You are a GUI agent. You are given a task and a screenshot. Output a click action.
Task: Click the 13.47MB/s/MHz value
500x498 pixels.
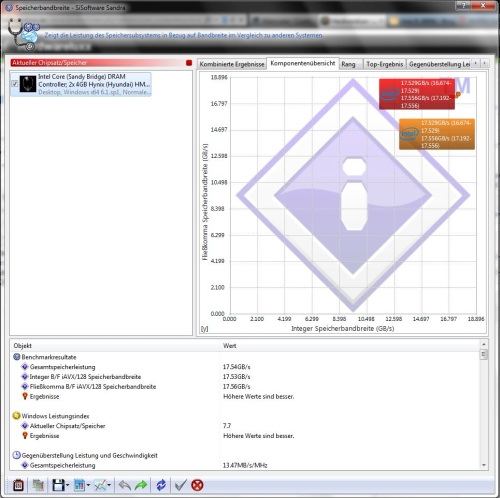245,465
